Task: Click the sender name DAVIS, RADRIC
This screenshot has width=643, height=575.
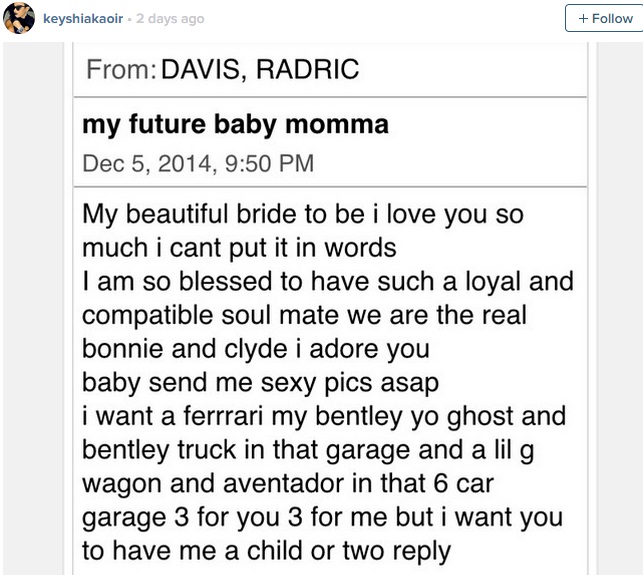Action: 258,71
